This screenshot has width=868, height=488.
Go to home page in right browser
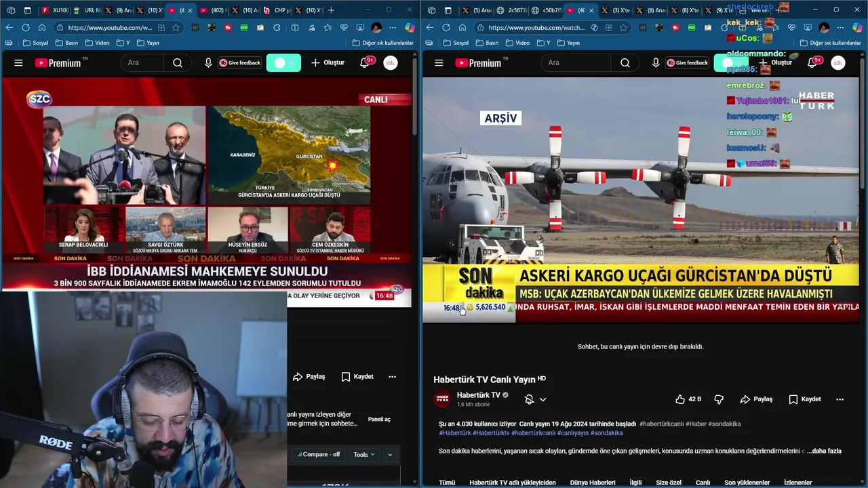pyautogui.click(x=462, y=28)
